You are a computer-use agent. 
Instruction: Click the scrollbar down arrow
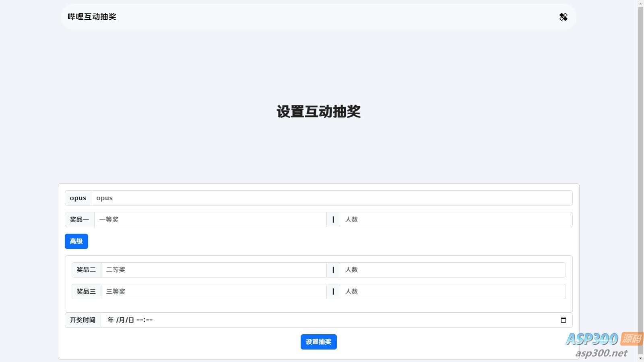click(640, 358)
